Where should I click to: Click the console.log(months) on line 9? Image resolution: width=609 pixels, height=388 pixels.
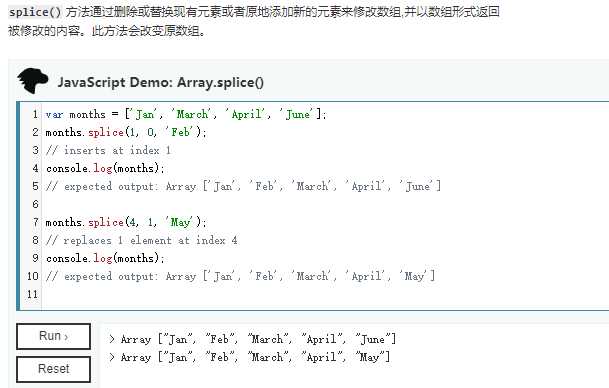click(105, 258)
